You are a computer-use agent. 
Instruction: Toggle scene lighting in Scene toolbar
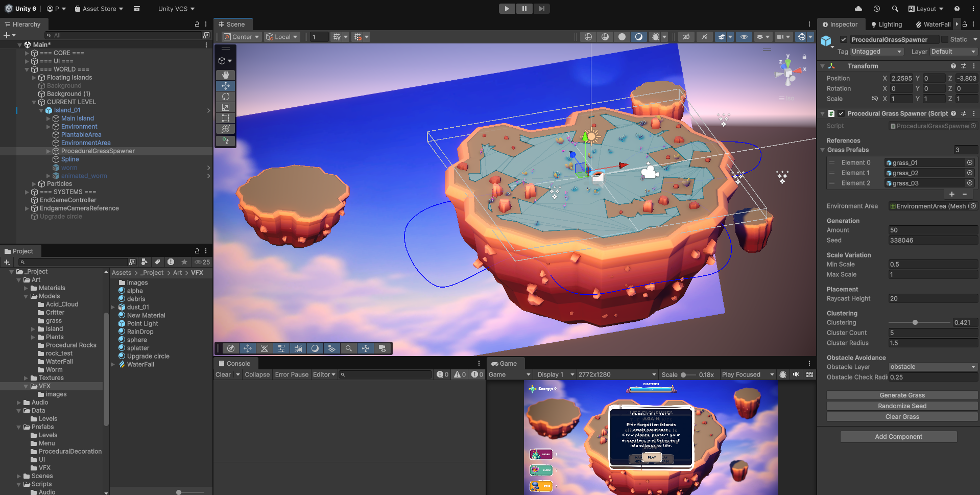pos(704,37)
